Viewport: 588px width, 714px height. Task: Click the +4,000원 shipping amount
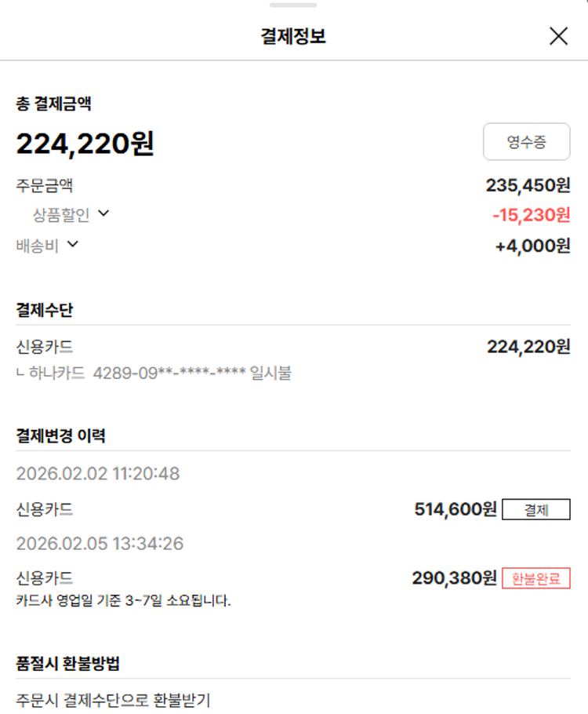point(532,246)
